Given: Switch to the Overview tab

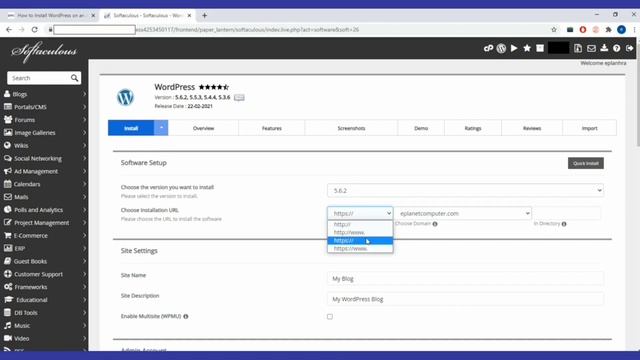Looking at the screenshot, I should click(203, 128).
